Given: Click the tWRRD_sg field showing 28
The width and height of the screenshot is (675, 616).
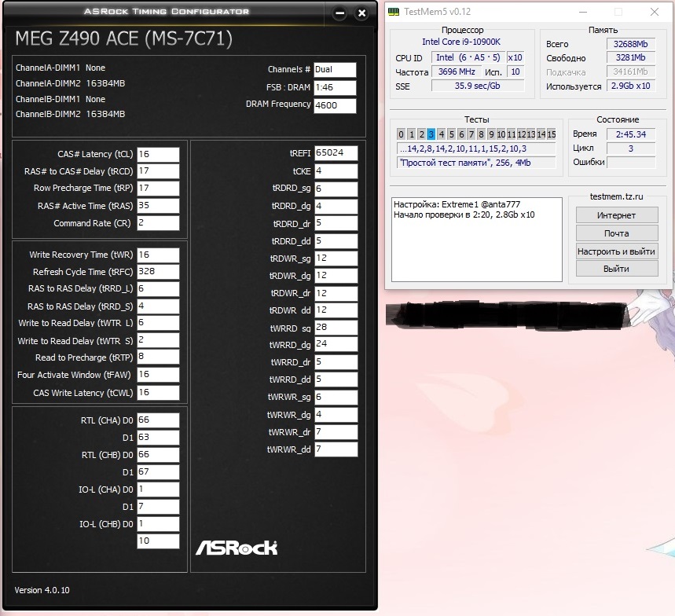Looking at the screenshot, I should 336,328.
